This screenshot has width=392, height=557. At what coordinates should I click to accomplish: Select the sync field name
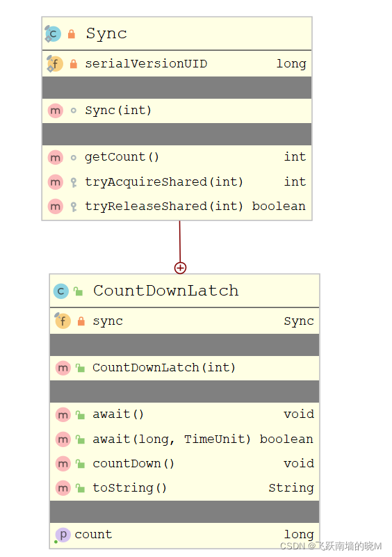pos(108,321)
